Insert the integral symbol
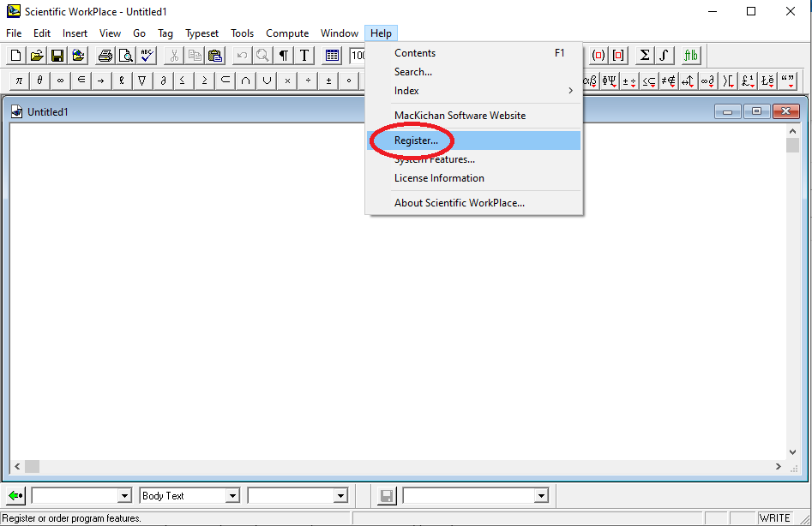812x526 pixels. pyautogui.click(x=665, y=56)
